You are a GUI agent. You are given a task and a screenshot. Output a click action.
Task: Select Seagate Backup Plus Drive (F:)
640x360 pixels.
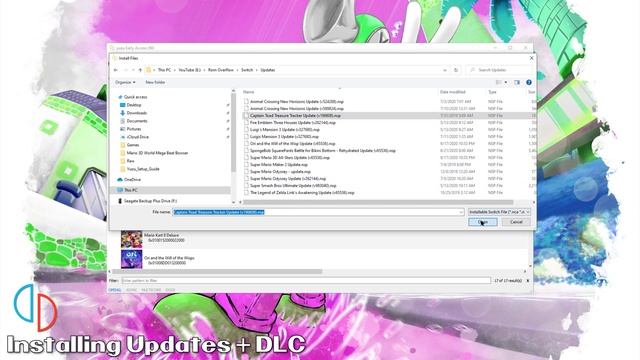coord(150,201)
